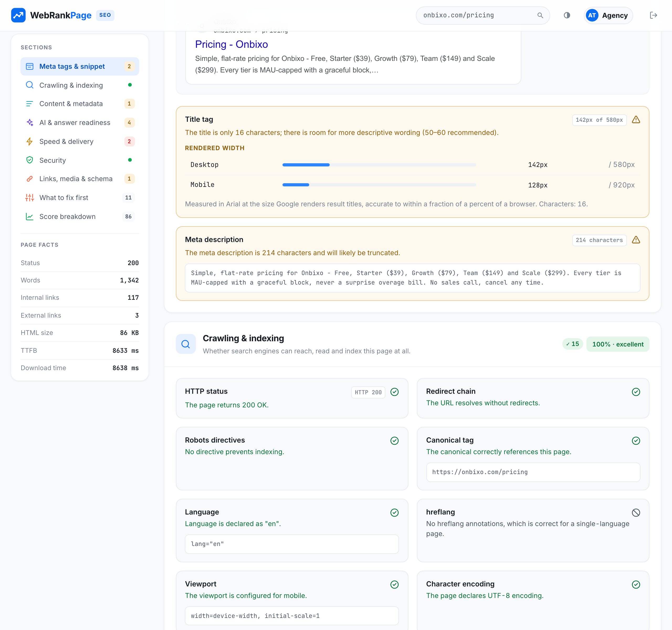
Task: Click the Mobile rendered width progress bar
Action: click(379, 185)
